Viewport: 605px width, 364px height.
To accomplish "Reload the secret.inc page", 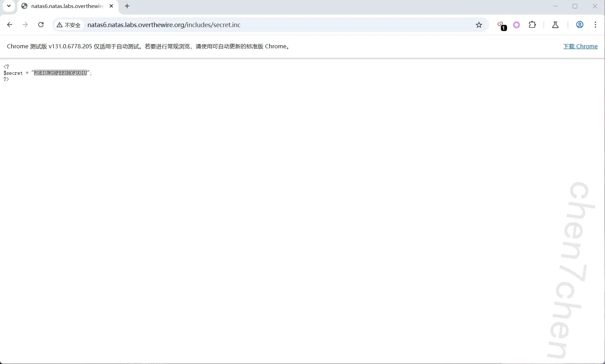I will [x=41, y=25].
